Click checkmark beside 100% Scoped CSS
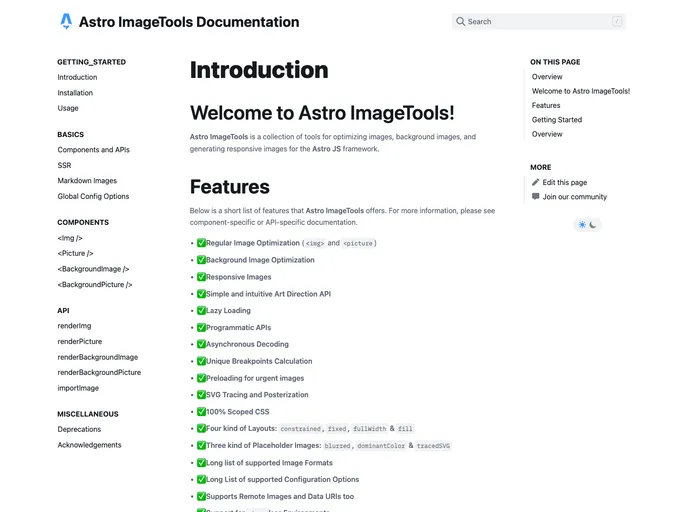Screen dimensions: 688x512 point(201,412)
